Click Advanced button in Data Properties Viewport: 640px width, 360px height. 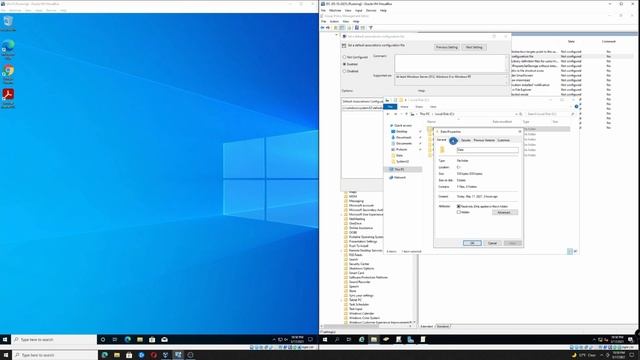click(504, 212)
